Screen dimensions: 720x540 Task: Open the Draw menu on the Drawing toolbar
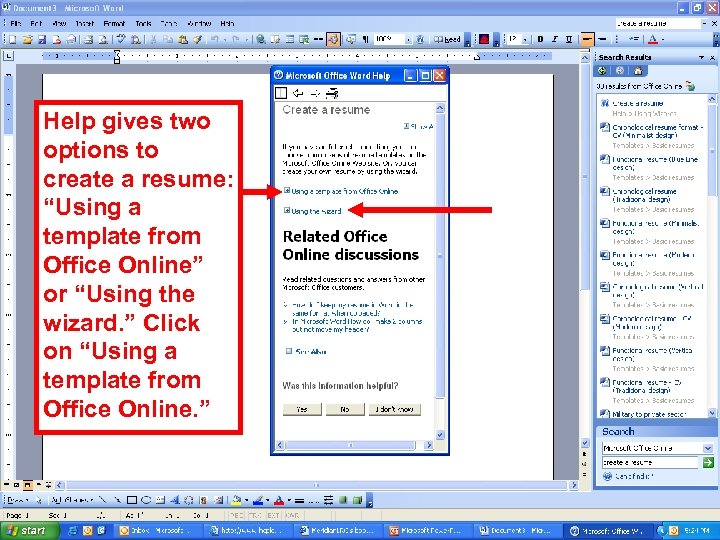coord(17,500)
